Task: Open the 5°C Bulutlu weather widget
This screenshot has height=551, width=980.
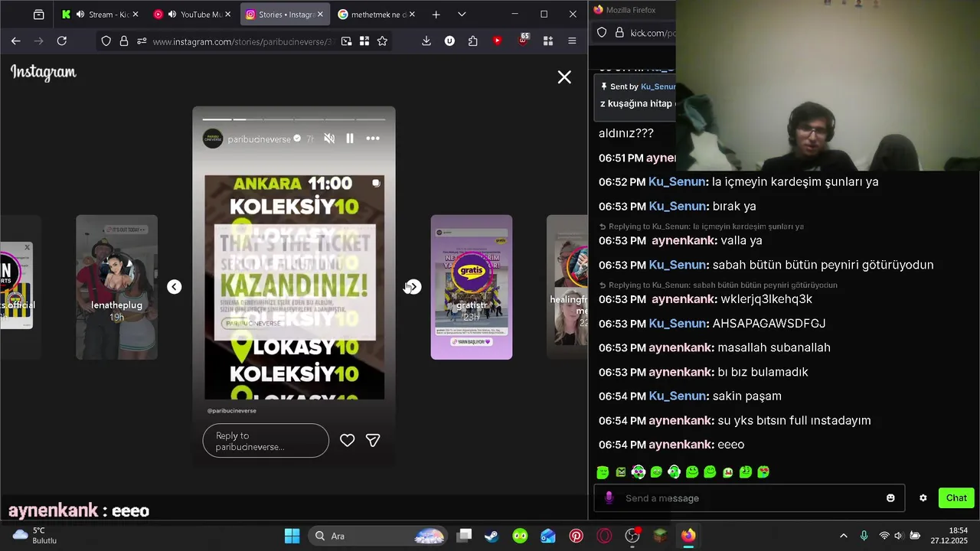Action: tap(35, 536)
